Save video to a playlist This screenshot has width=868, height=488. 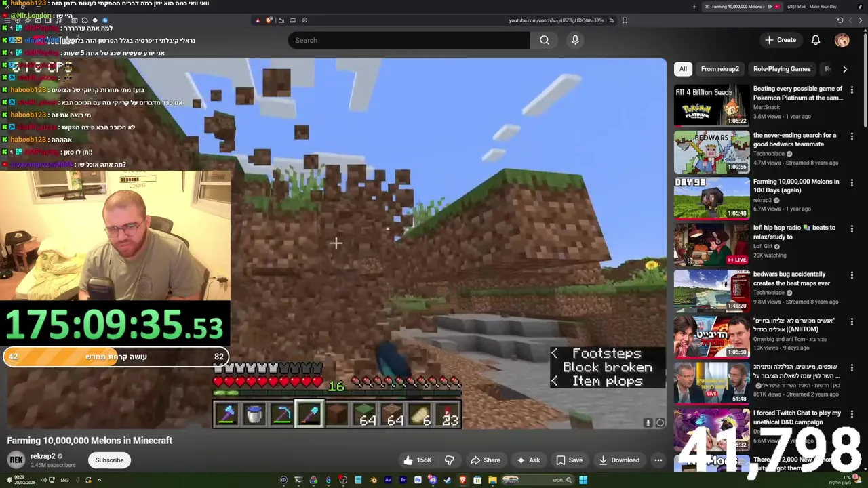tap(569, 460)
